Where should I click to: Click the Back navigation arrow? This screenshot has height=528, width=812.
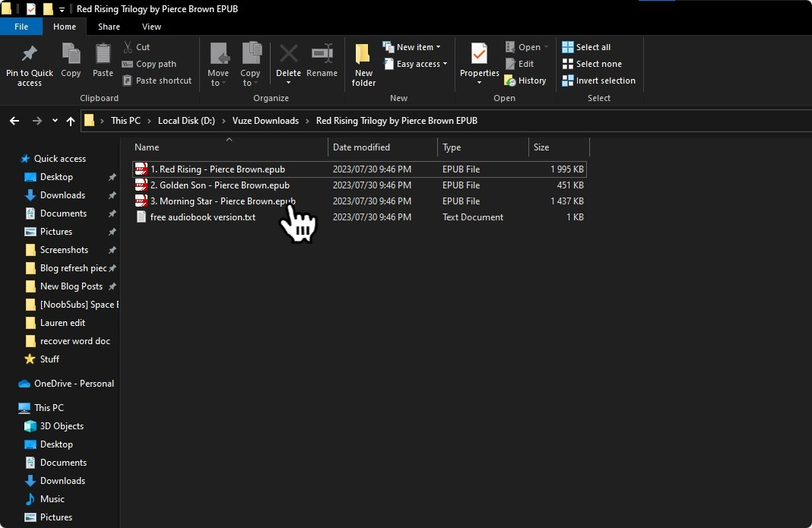point(14,121)
